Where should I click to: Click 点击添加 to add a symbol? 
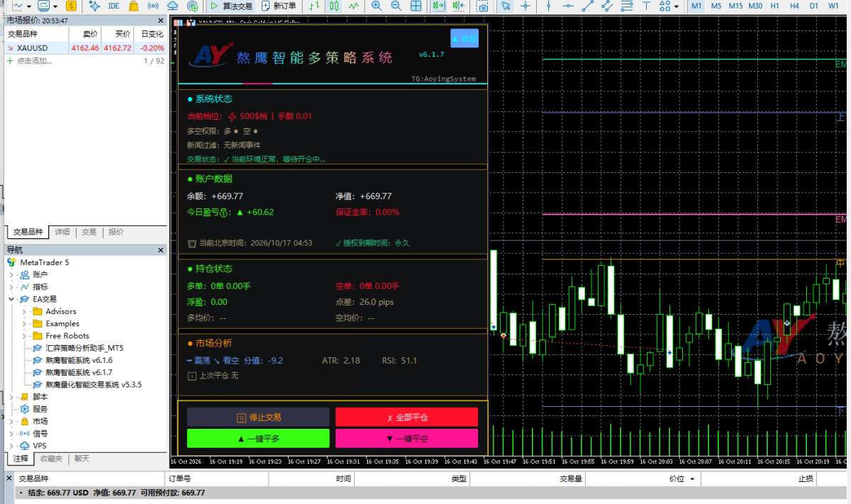(34, 61)
